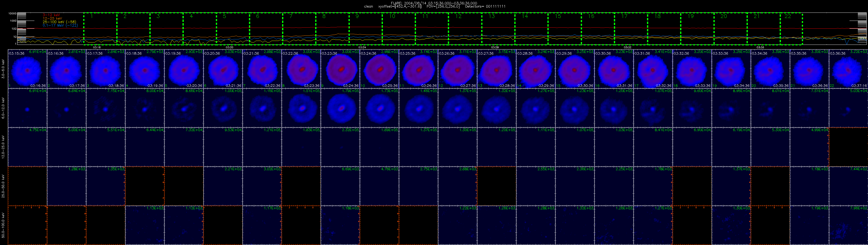
Task: Select interval 22 marker in the light curve
Action: tap(788, 16)
